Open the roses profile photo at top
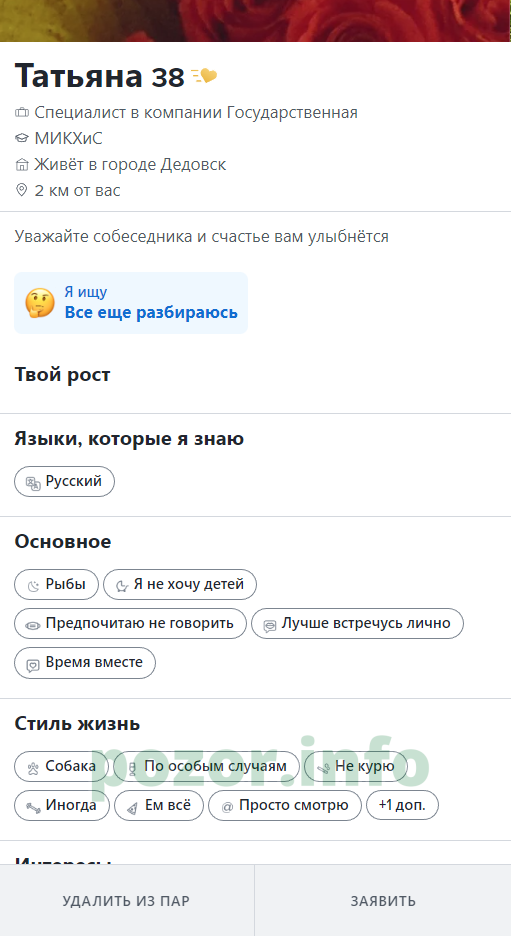Viewport: 511px width, 936px height. (x=256, y=20)
